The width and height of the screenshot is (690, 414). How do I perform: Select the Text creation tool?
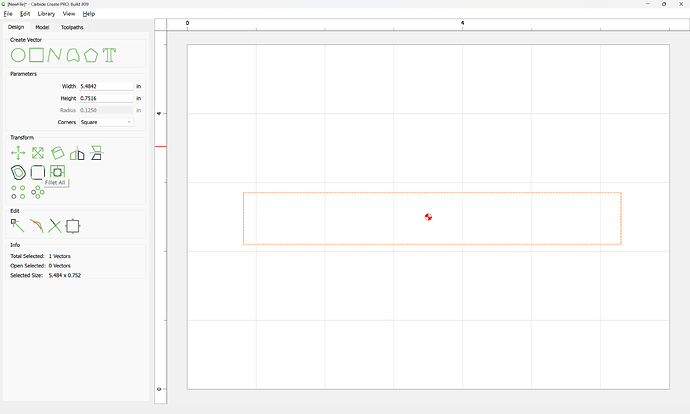click(109, 54)
